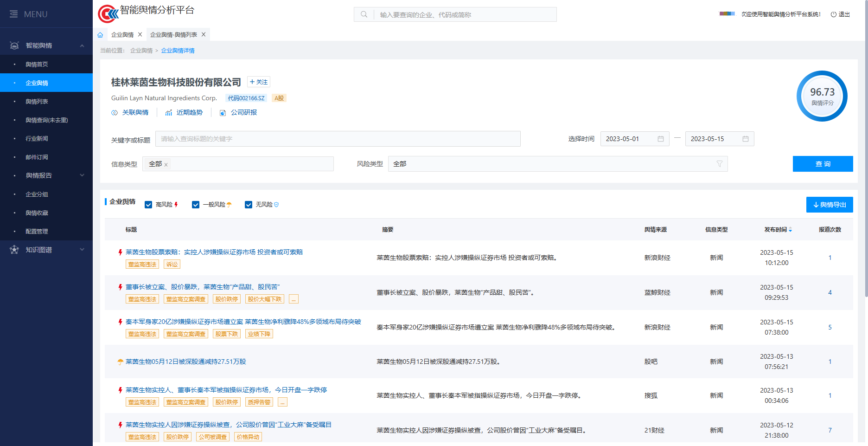
Task: Select 企业分组 in sidebar
Action: 46,194
